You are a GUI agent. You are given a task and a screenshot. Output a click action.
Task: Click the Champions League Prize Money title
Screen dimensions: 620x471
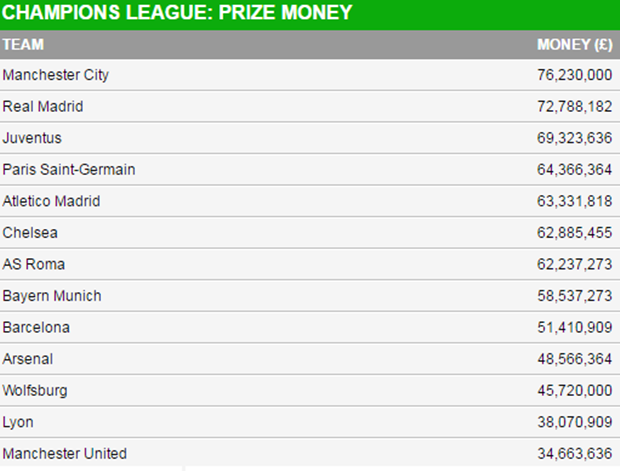177,12
